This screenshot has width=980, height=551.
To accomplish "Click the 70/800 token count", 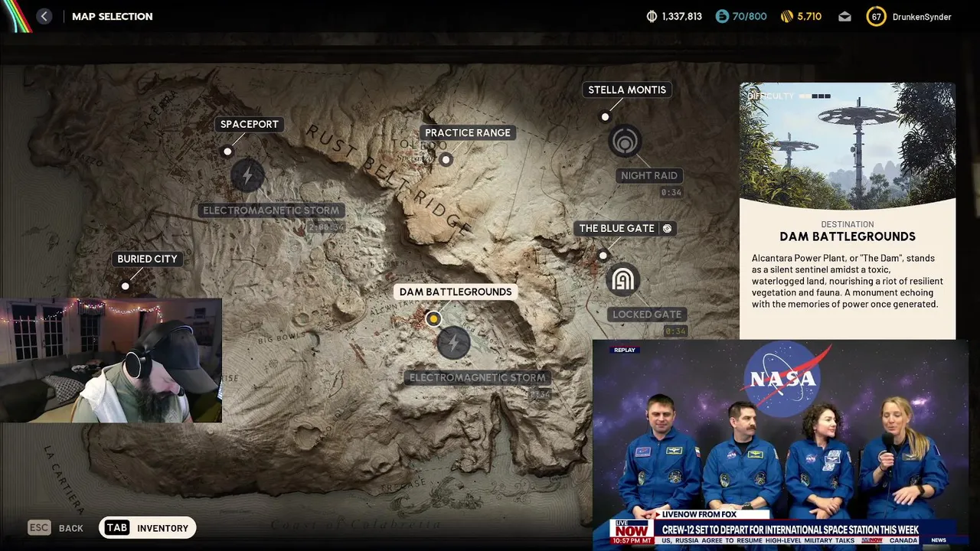I will coord(750,16).
